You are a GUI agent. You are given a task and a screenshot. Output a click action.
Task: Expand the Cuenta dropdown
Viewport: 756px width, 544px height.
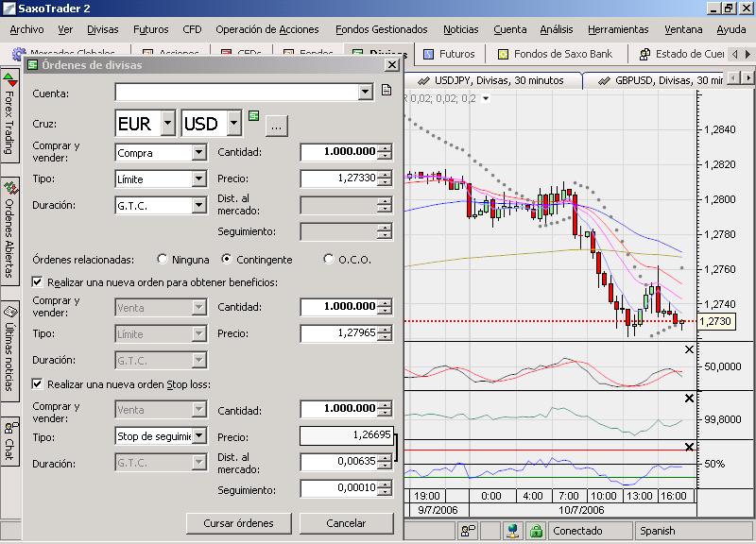[365, 92]
